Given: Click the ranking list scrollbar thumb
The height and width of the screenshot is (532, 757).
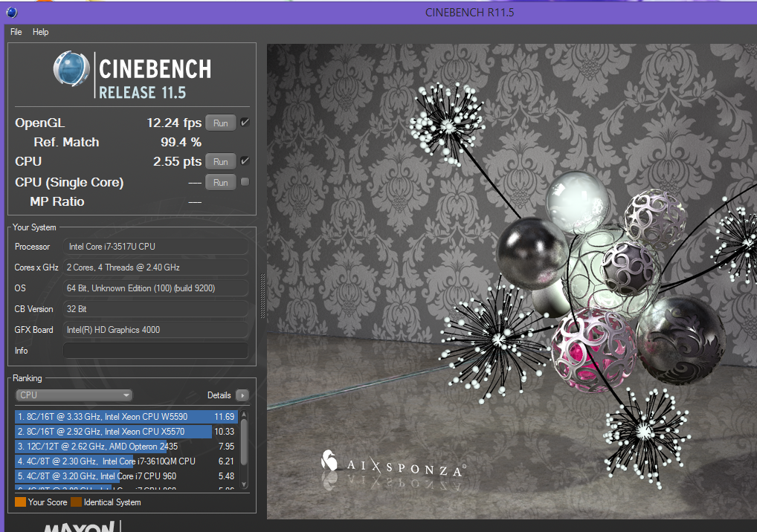Looking at the screenshot, I should click(x=244, y=441).
